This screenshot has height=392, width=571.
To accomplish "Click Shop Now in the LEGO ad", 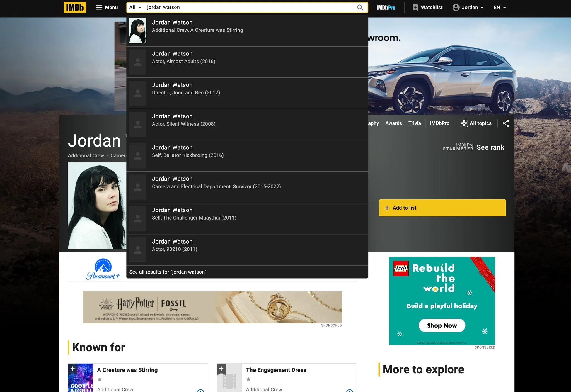I will tap(442, 325).
